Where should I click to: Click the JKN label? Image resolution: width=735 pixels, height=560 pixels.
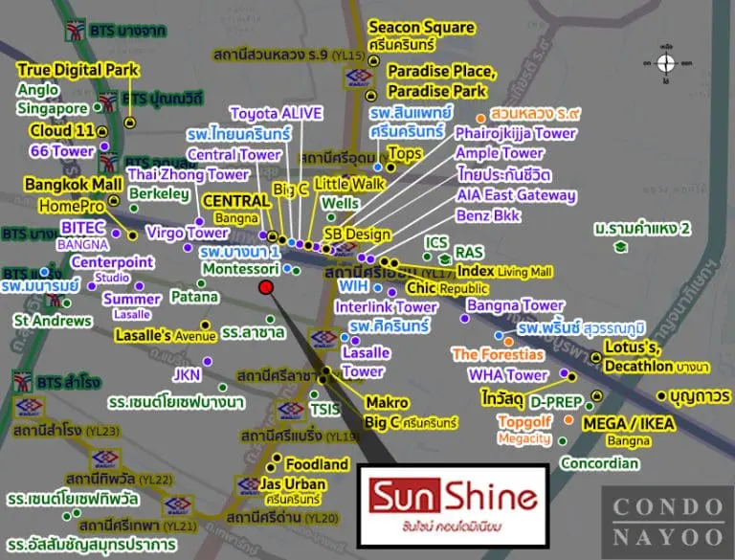pyautogui.click(x=187, y=374)
